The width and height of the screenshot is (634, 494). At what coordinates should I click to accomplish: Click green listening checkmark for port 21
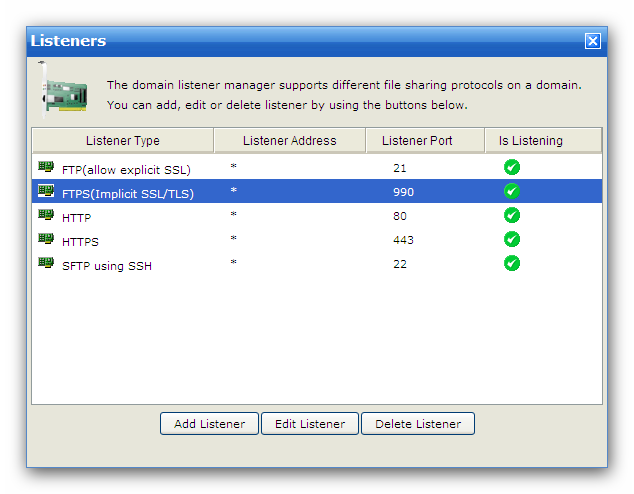pos(512,167)
